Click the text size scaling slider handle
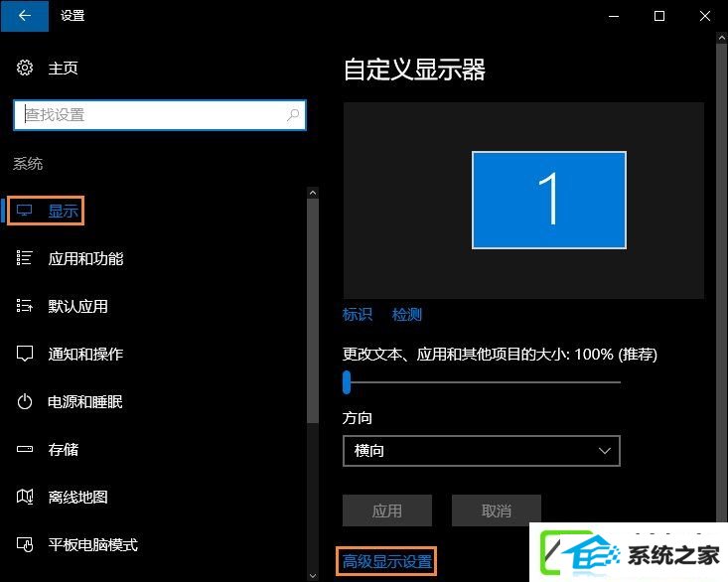The image size is (728, 582). (x=347, y=382)
